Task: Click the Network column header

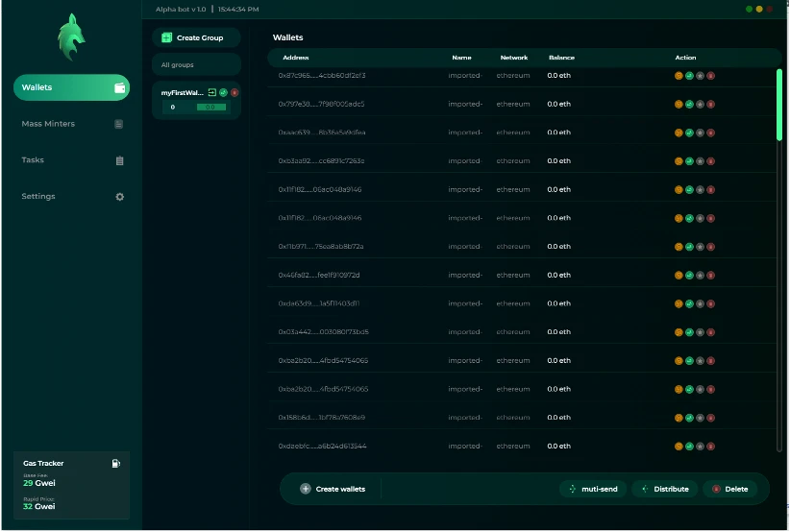Action: (514, 58)
